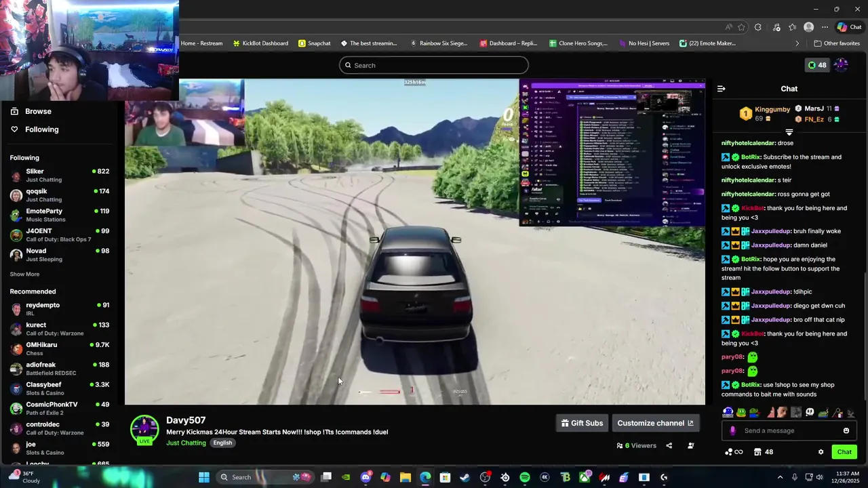
Task: Click the Kick search field
Action: (x=434, y=66)
